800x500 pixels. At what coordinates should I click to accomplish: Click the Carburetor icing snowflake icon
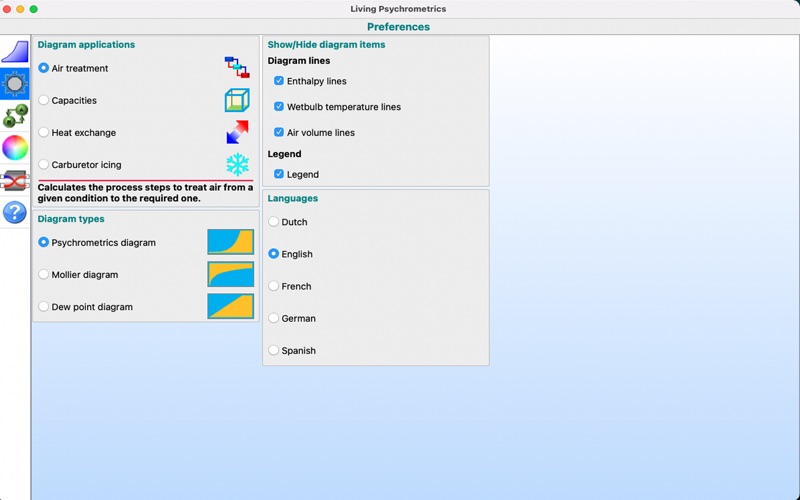(x=237, y=164)
